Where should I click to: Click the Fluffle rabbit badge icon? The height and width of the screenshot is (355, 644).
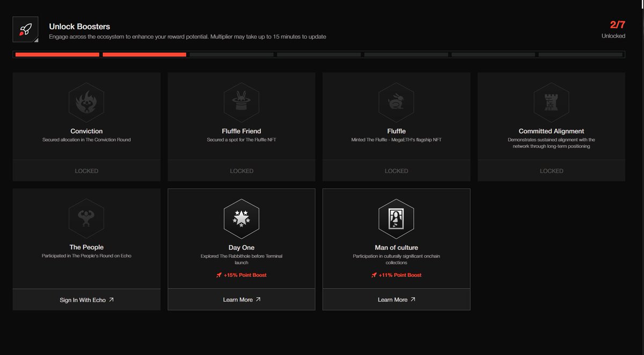[x=396, y=102]
